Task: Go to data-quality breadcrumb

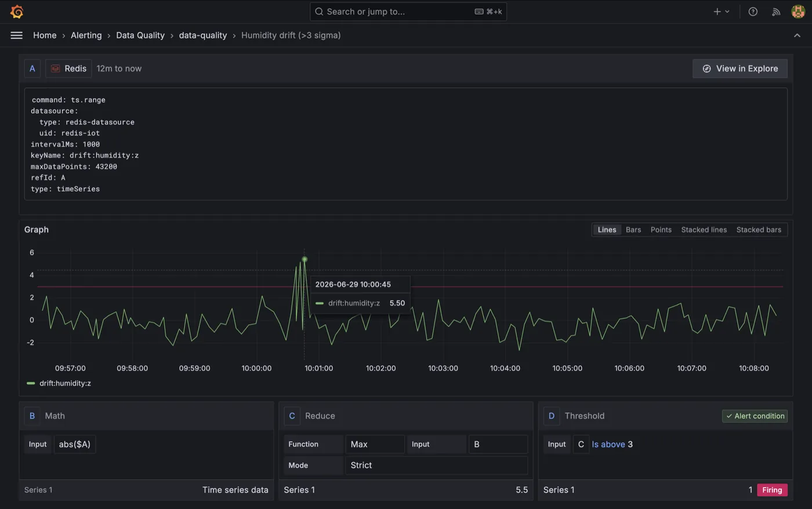Action: (203, 35)
